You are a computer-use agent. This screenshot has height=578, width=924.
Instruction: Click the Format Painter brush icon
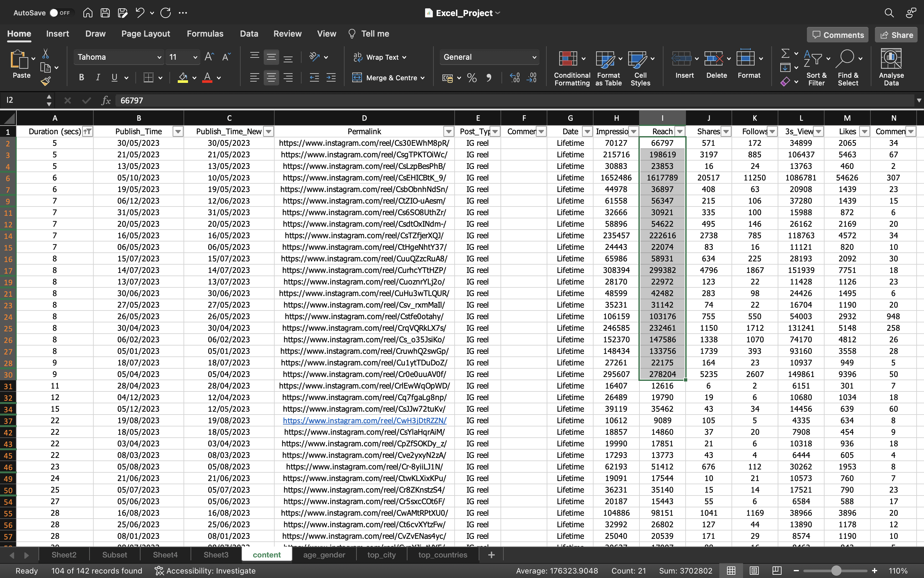tap(46, 81)
